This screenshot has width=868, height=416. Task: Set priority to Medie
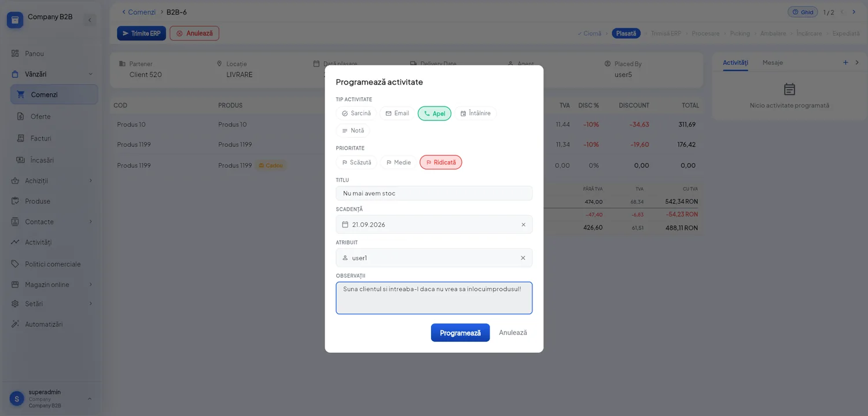click(398, 163)
